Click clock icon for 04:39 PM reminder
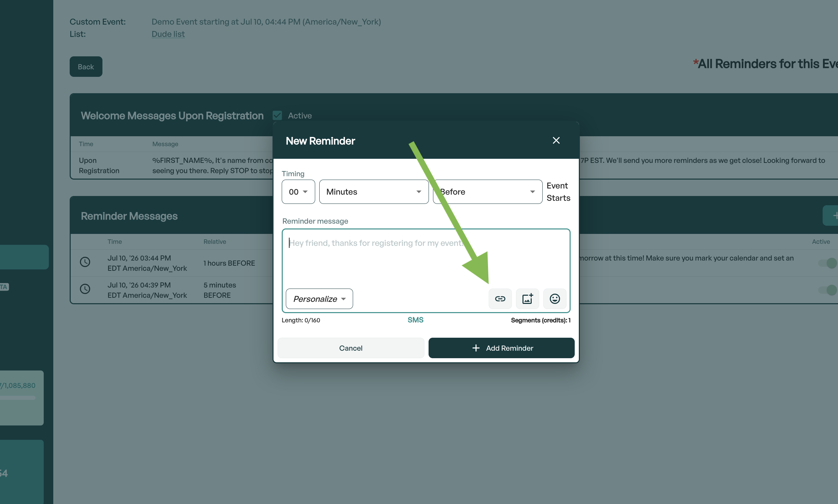 point(85,289)
